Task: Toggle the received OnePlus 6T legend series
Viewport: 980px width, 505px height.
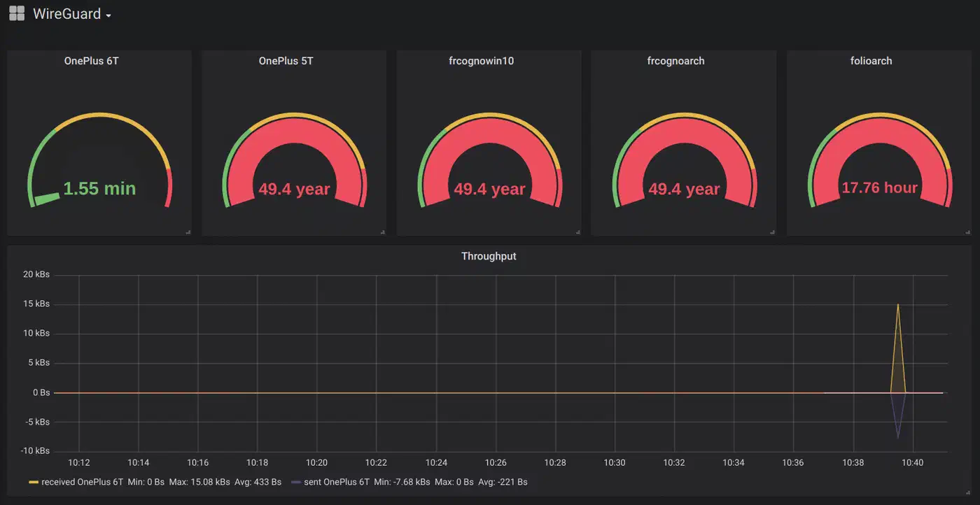Action: pyautogui.click(x=82, y=482)
